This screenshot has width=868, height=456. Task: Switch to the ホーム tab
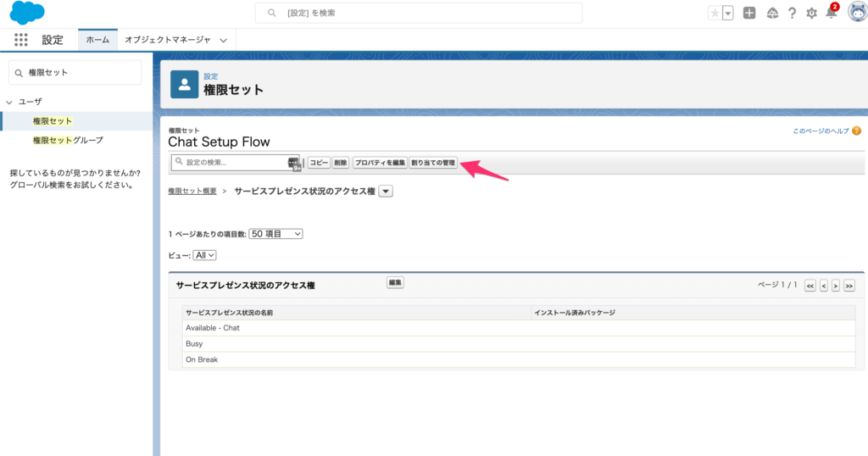[97, 40]
